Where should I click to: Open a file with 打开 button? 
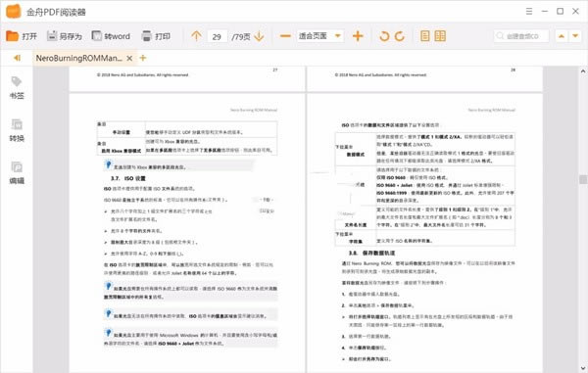point(22,36)
